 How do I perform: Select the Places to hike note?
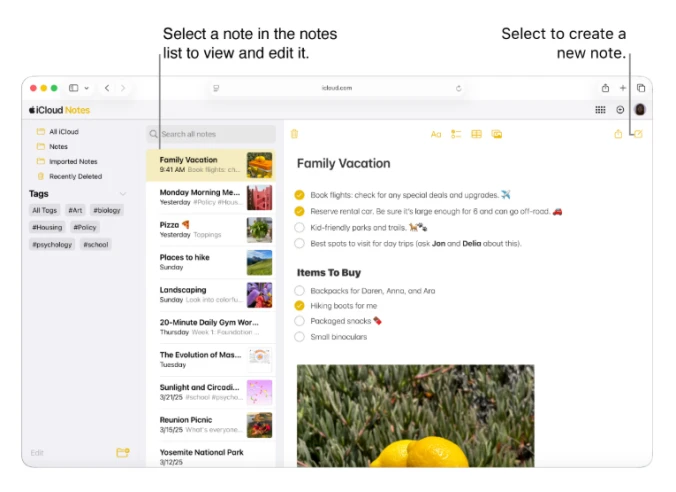(211, 262)
